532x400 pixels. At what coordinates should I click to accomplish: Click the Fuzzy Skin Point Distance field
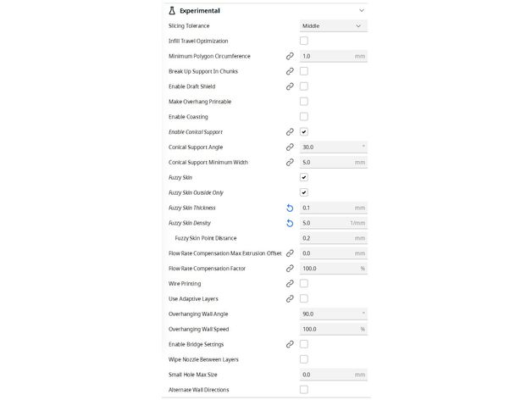pos(333,238)
